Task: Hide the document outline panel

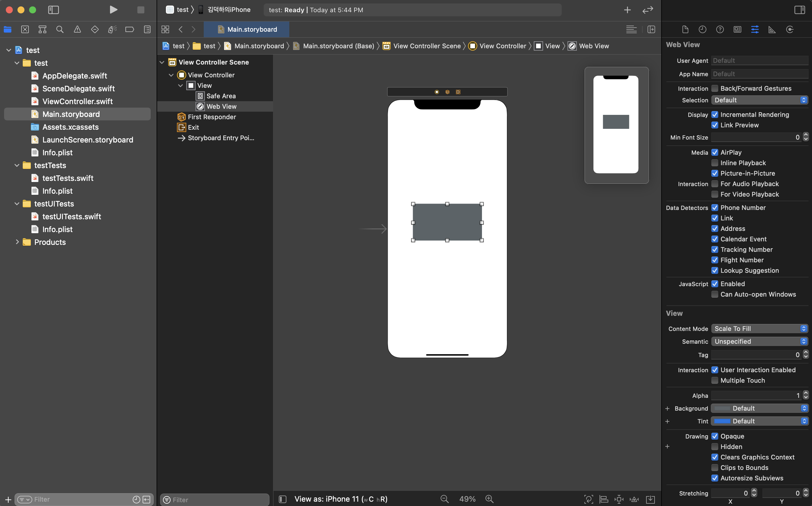Action: [x=283, y=499]
